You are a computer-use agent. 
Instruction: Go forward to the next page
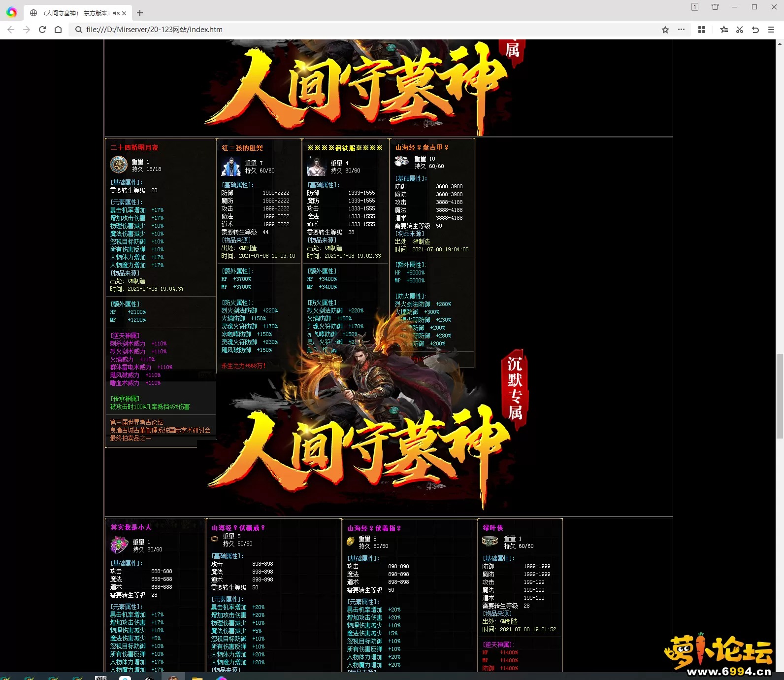point(27,30)
